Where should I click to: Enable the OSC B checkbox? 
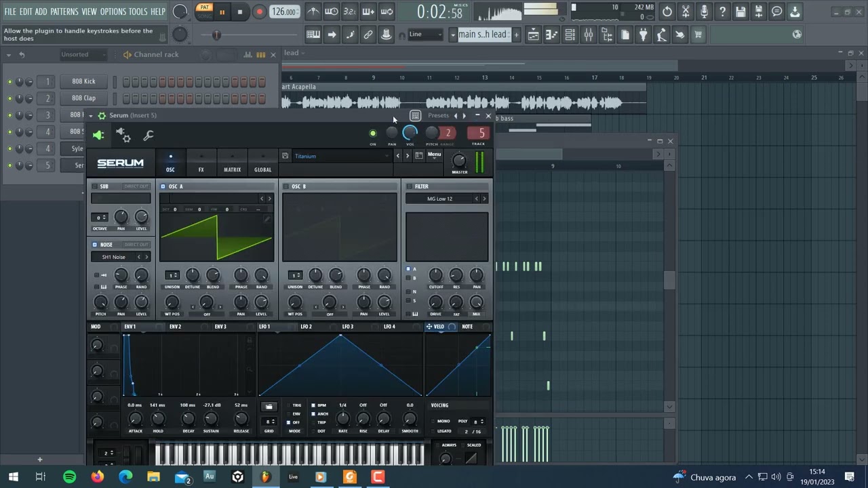(x=286, y=186)
